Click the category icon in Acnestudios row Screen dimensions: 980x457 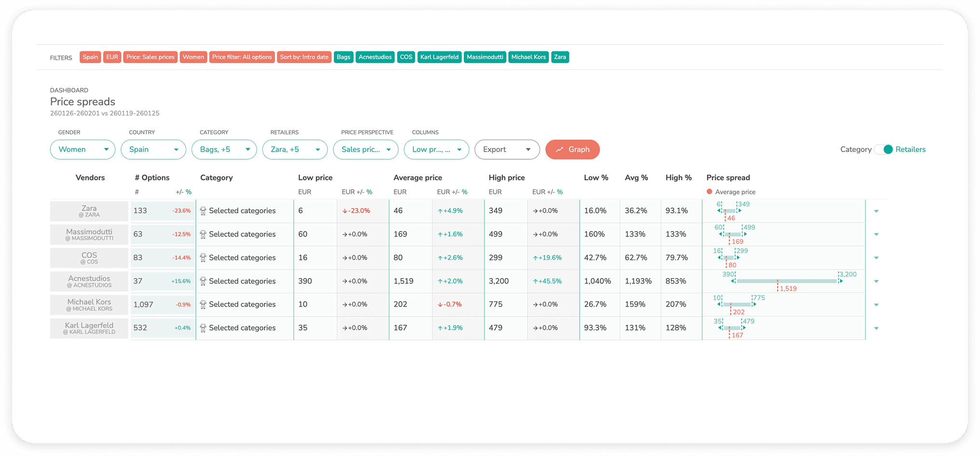tap(203, 281)
